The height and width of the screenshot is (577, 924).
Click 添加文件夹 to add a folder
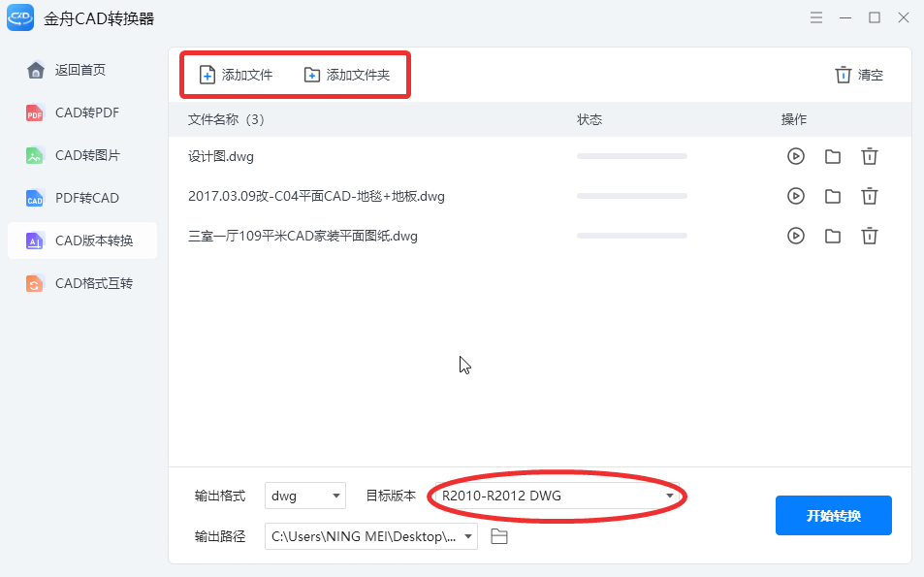pyautogui.click(x=346, y=75)
